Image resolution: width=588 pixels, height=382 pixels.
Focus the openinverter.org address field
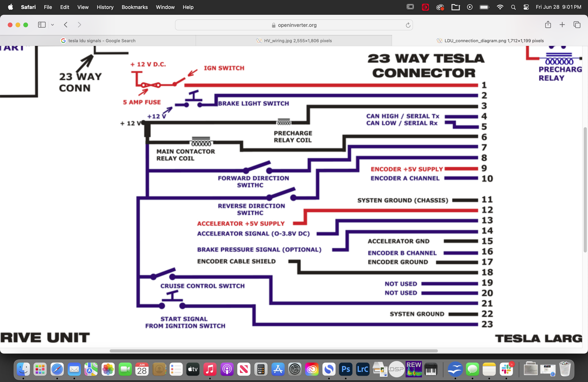(x=294, y=25)
